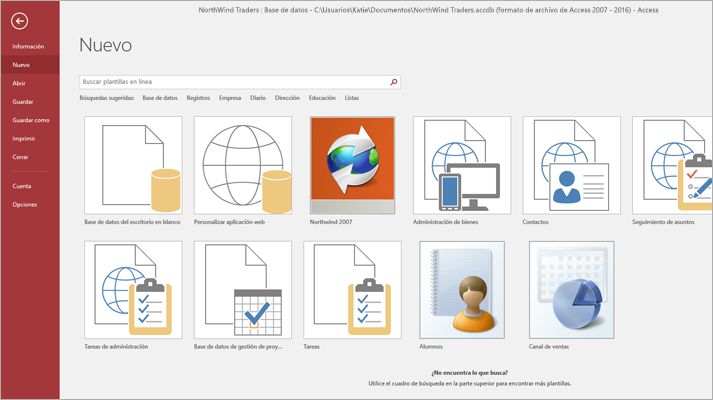Choose Guardar from the sidebar
Screen dimensions: 713x400
(23, 102)
